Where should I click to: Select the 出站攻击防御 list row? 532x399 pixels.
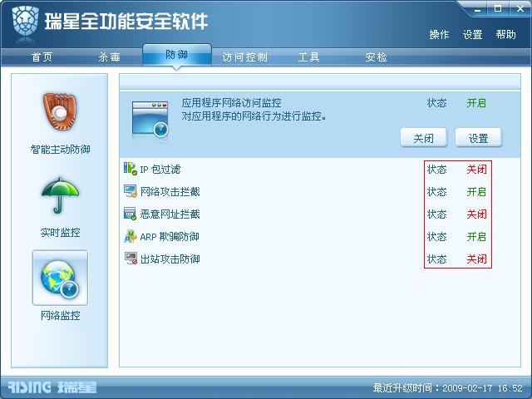tap(319, 259)
